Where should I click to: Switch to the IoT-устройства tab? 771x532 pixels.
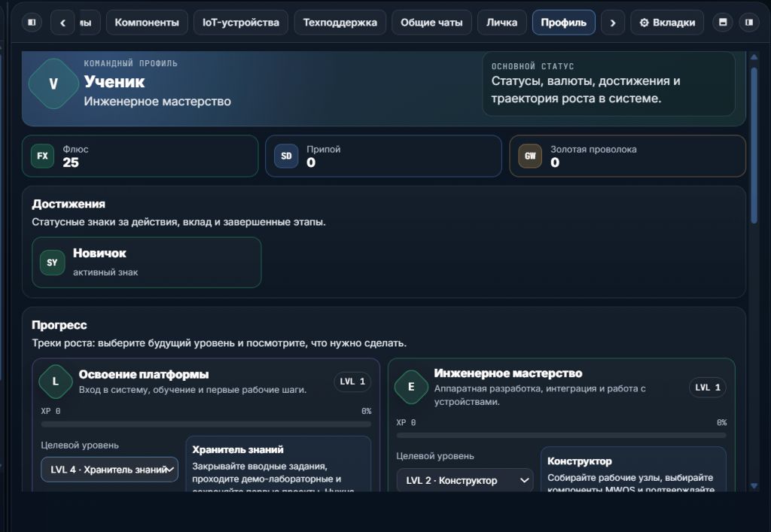241,23
